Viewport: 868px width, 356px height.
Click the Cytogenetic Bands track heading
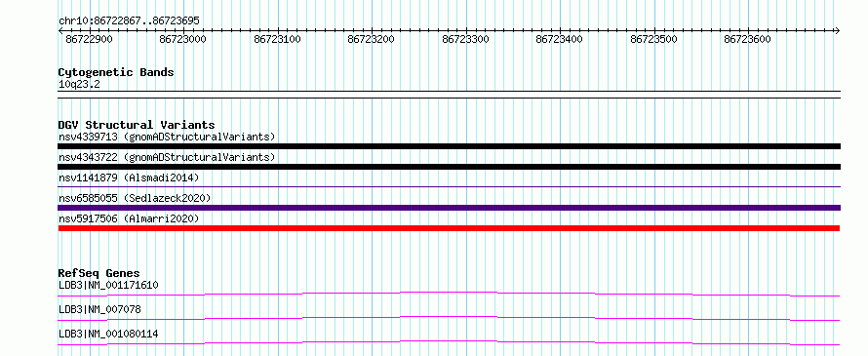116,72
